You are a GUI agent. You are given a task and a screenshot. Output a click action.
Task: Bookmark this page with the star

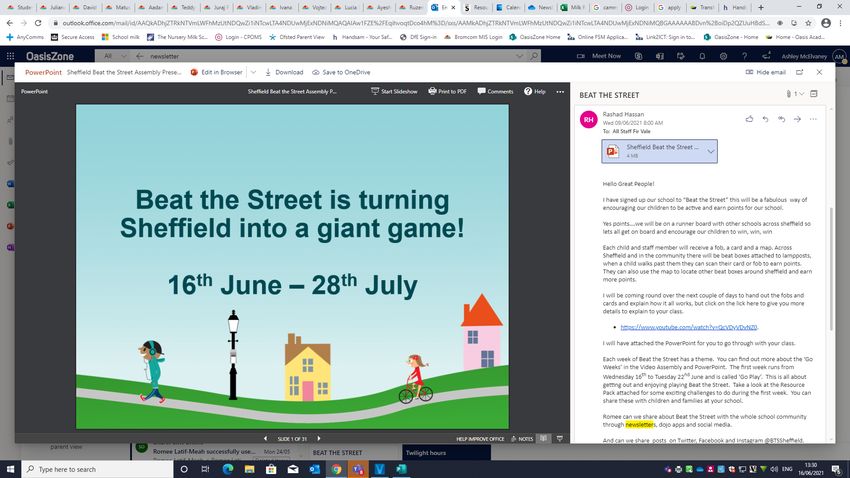[808, 23]
